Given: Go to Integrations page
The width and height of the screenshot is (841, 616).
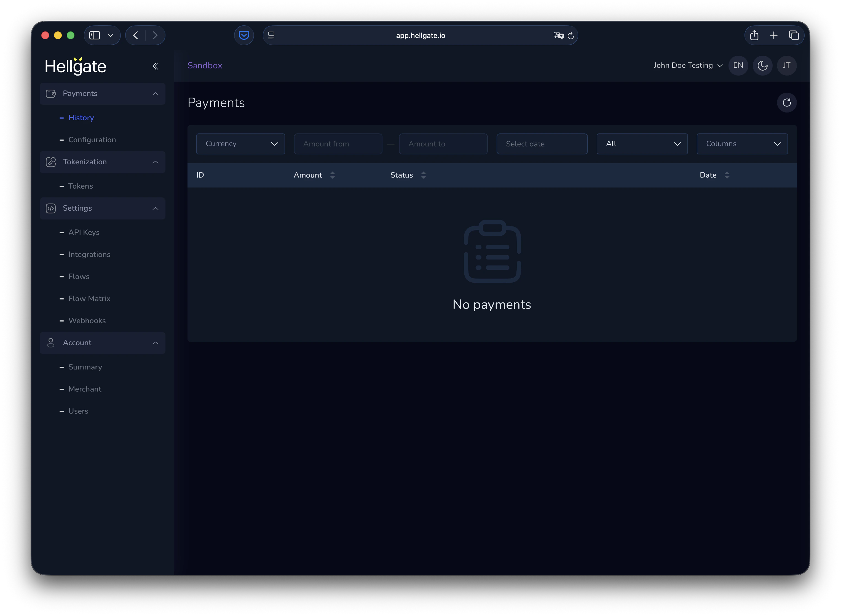Looking at the screenshot, I should (89, 254).
